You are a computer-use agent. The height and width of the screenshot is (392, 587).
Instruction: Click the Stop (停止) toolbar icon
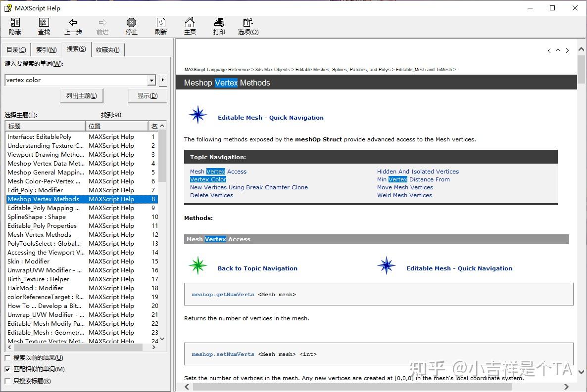[131, 26]
